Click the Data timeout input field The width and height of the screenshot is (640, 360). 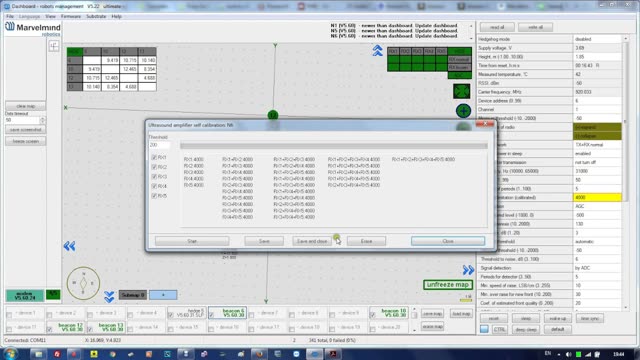(23, 120)
